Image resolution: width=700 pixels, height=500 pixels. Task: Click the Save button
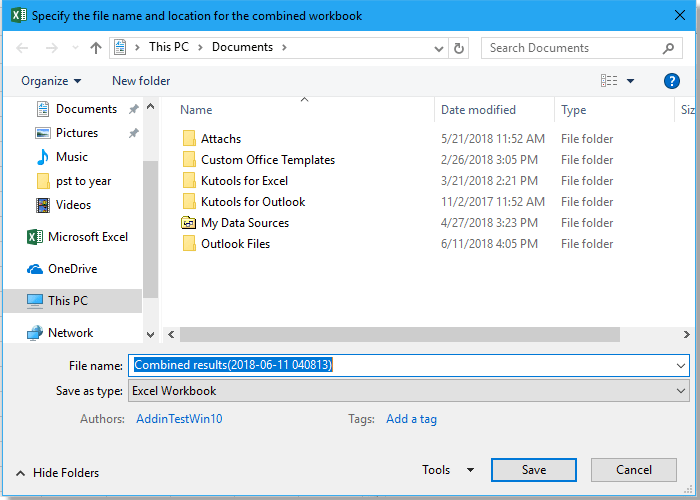point(534,470)
